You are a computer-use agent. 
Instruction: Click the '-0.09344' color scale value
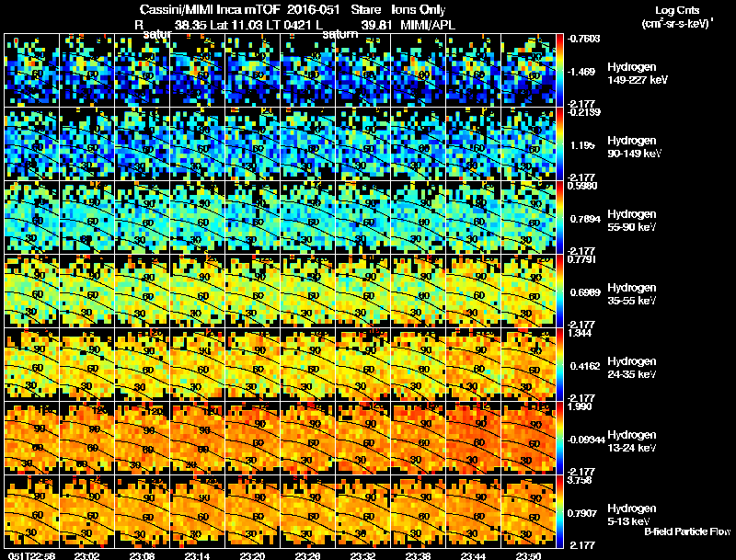coord(586,440)
